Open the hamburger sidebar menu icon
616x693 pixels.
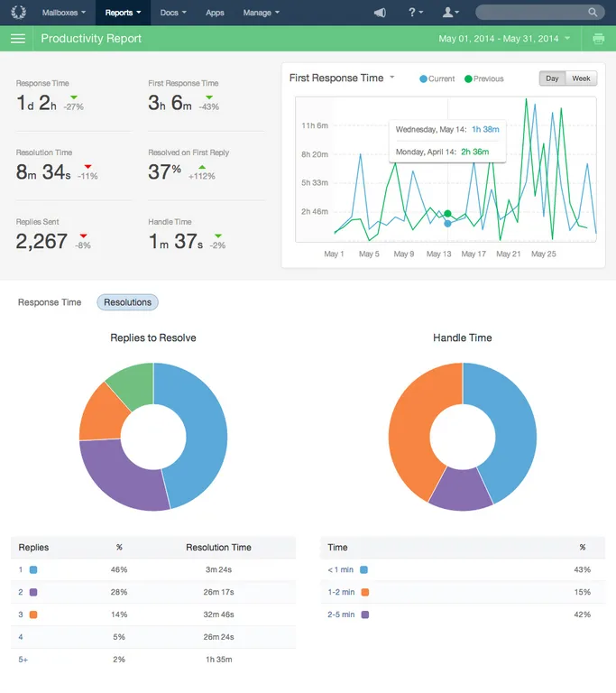coord(18,39)
